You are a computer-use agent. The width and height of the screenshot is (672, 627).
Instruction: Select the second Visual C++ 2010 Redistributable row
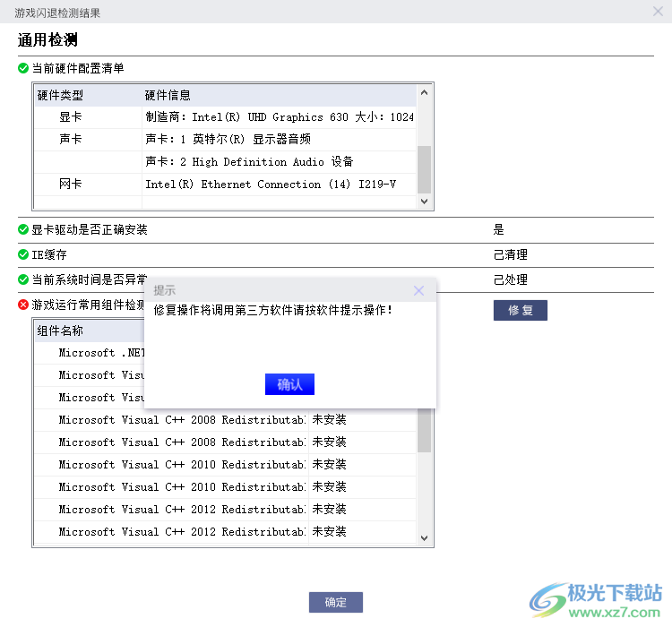tap(225, 487)
